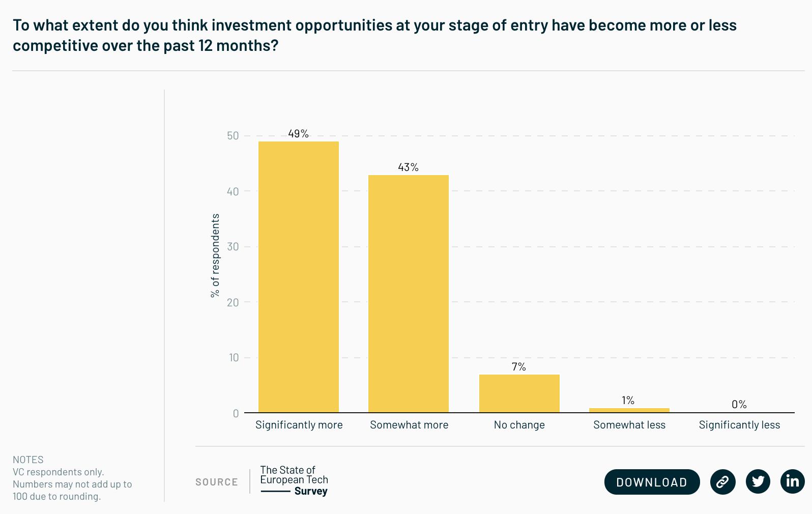
Task: Click the NOTES heading
Action: 28,460
